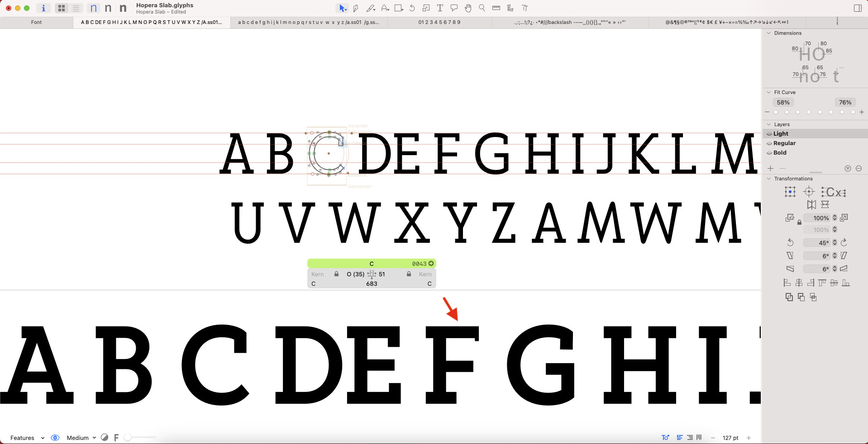Screen dimensions: 868x444
Task: Click the rotate clockwise icon
Action: click(844, 243)
